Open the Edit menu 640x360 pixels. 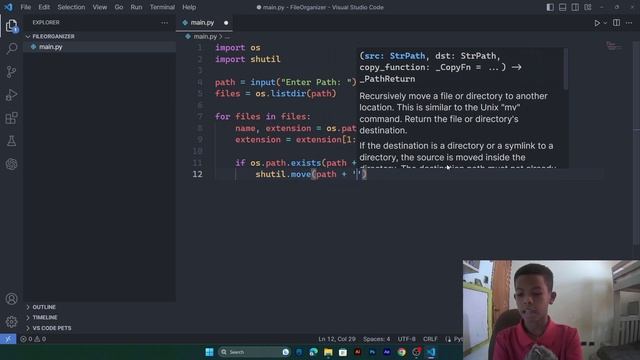point(44,7)
